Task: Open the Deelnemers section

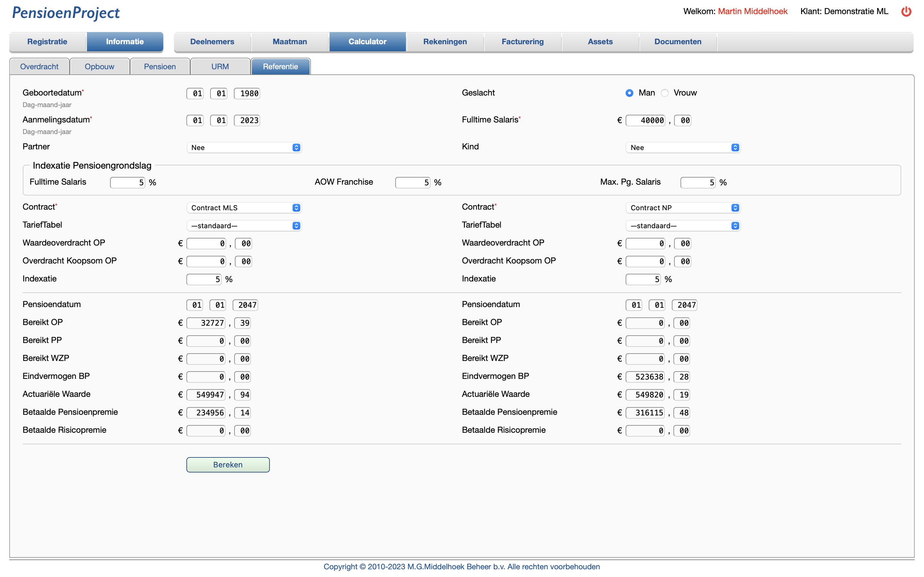Action: click(x=212, y=42)
